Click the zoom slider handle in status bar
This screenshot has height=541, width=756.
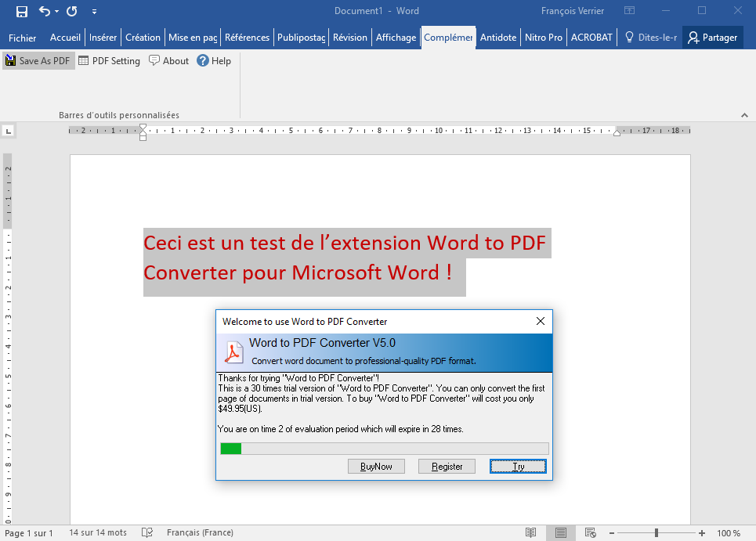pos(657,532)
